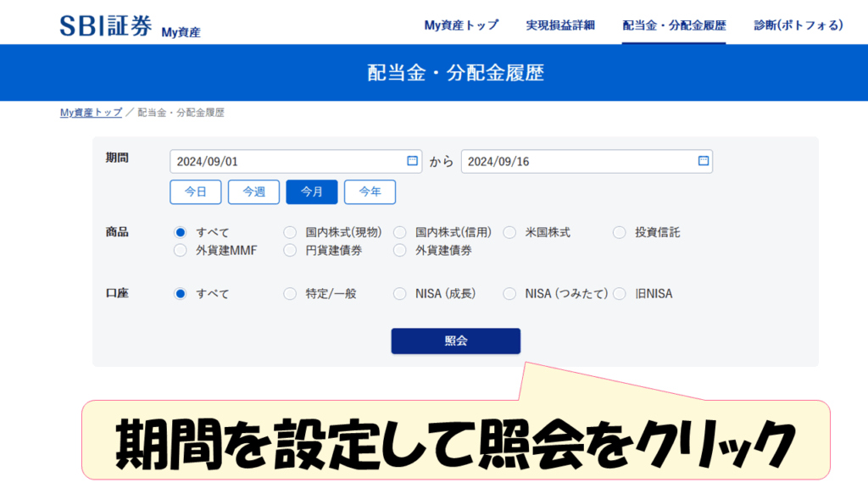
Task: Select 特定/一般 account radio button
Action: 290,294
